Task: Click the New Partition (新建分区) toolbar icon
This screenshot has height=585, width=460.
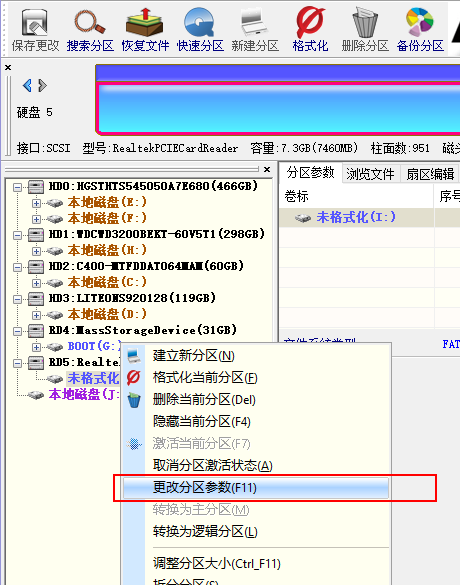Action: [x=255, y=30]
